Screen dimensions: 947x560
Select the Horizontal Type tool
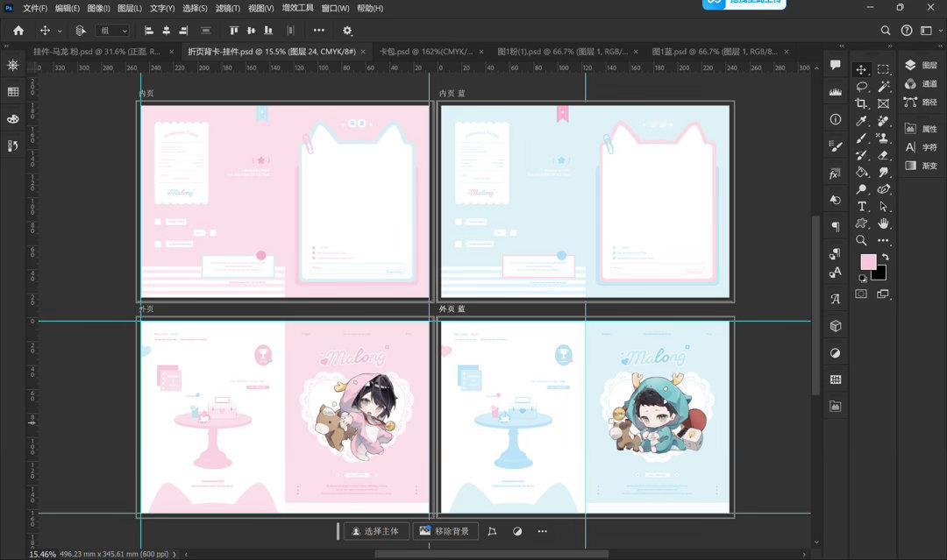click(x=862, y=206)
